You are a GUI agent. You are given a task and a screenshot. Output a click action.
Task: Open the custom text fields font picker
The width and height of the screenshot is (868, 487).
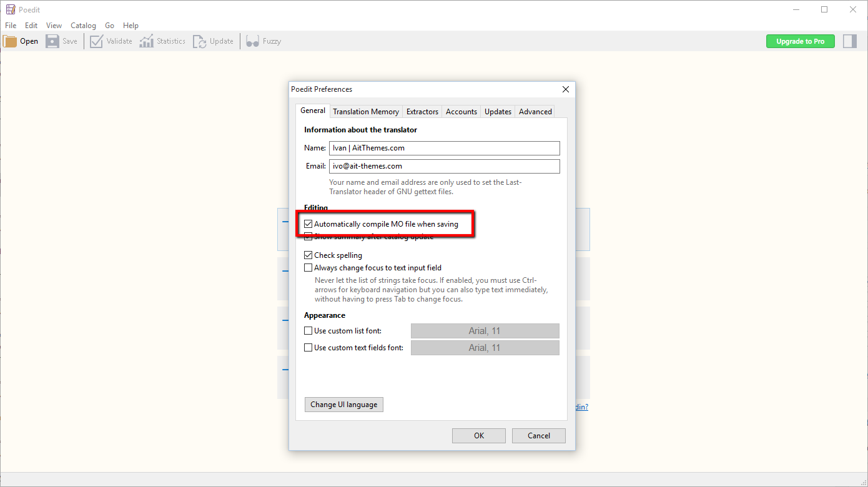485,348
